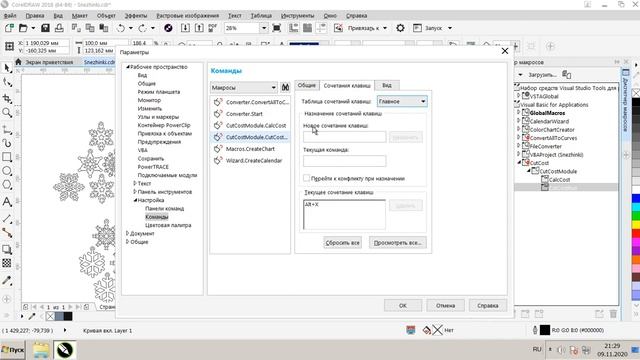The height and width of the screenshot is (360, 640).
Task: Click the Загрузить button in macro manager
Action: point(542,75)
